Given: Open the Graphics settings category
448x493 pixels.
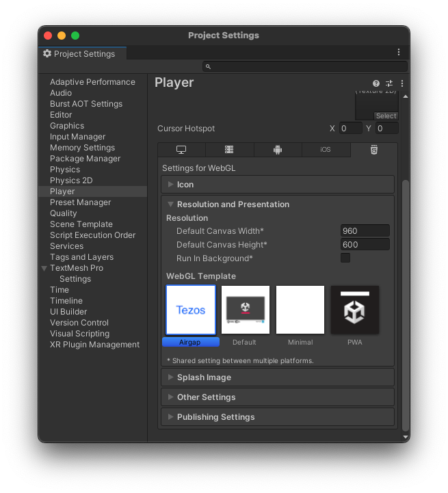Looking at the screenshot, I should coord(67,126).
